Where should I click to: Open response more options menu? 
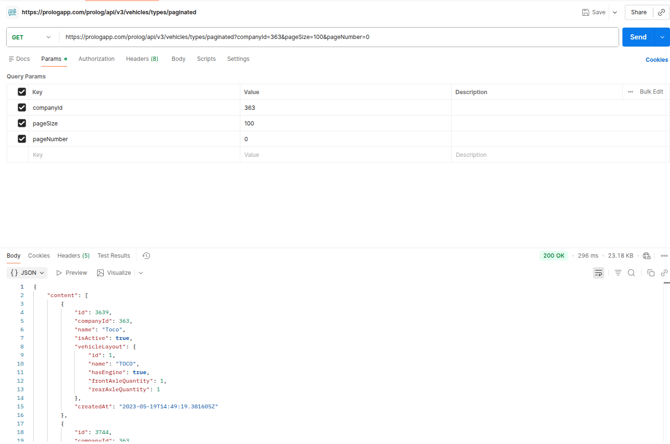tap(664, 256)
